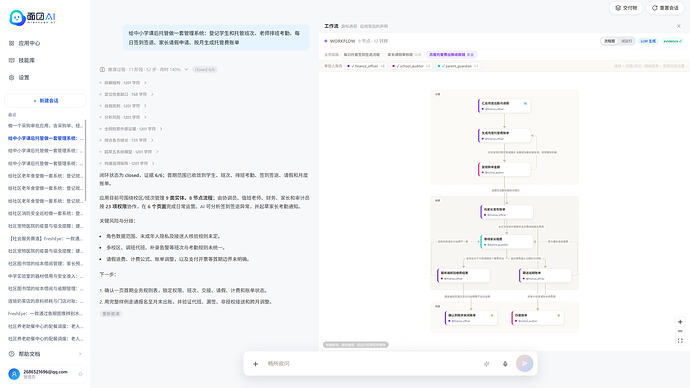
Task: Click the evidence ✓ badge
Action: pyautogui.click(x=672, y=41)
